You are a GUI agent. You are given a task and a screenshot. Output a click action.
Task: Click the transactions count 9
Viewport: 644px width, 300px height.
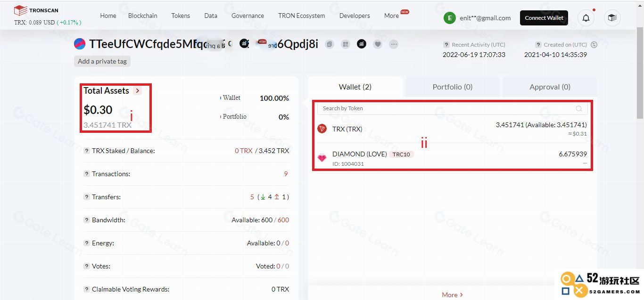[286, 174]
